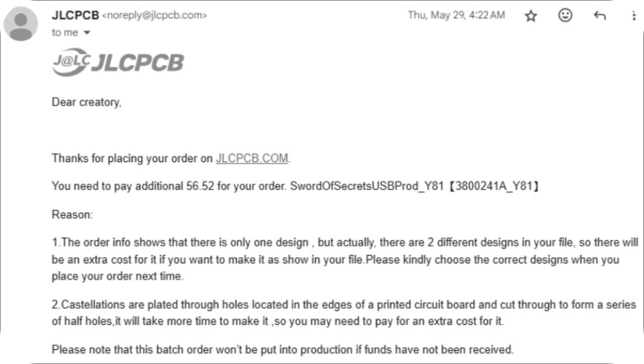This screenshot has height=364, width=644.
Task: Click the JLCPCB logo image
Action: (x=118, y=63)
